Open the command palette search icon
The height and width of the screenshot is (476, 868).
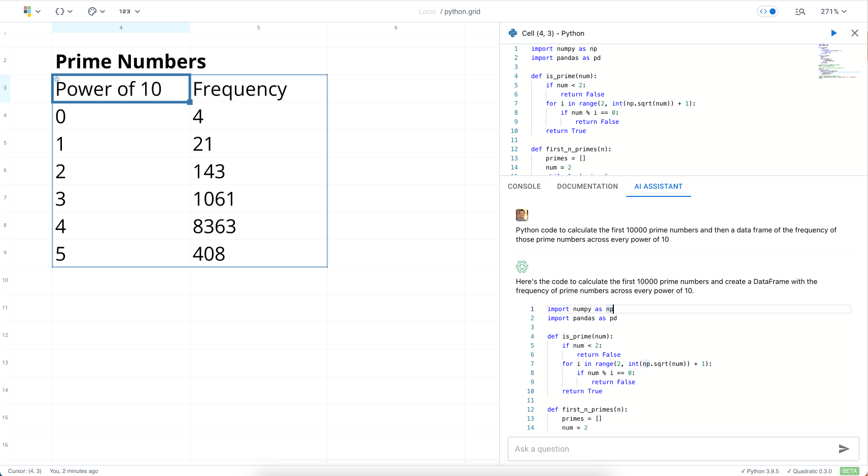[x=800, y=12]
